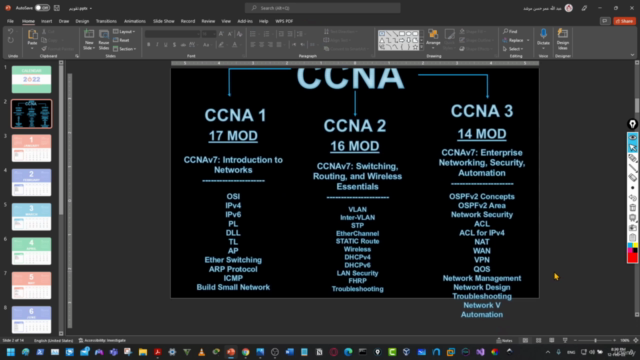The height and width of the screenshot is (360, 640).
Task: Switch to Slide Sorter view
Action: (x=538, y=340)
